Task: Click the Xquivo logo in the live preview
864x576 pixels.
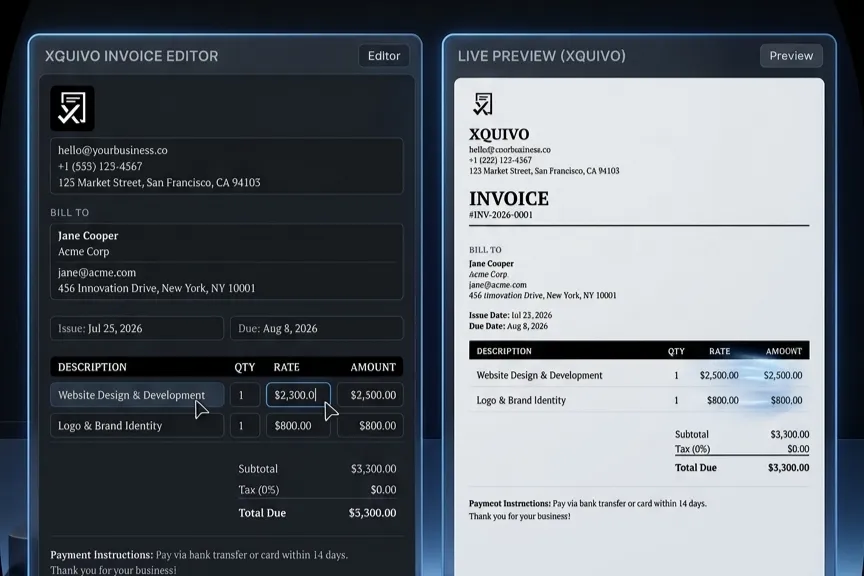Action: (x=483, y=104)
